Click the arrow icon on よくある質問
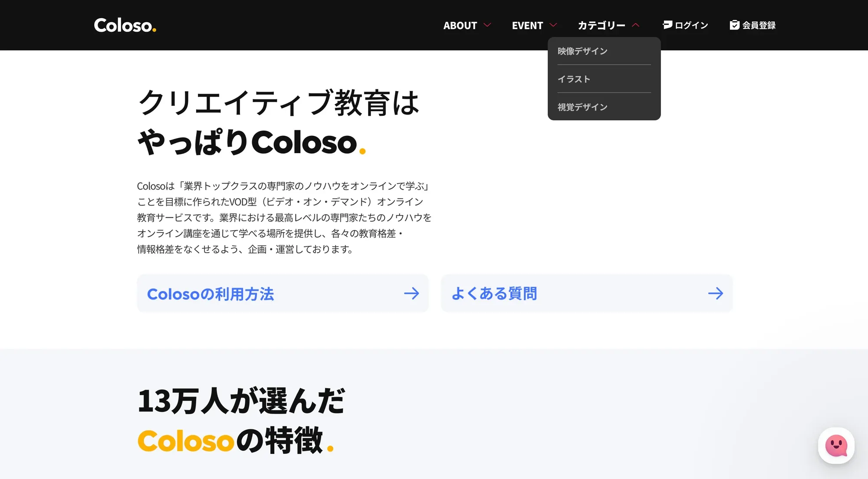Screen dimensions: 868x479 click(716, 294)
